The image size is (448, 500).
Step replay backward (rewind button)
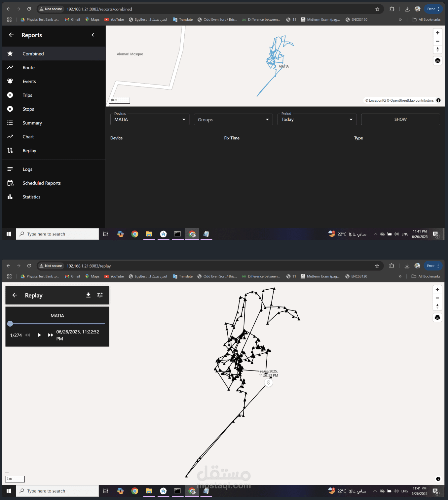(28, 335)
